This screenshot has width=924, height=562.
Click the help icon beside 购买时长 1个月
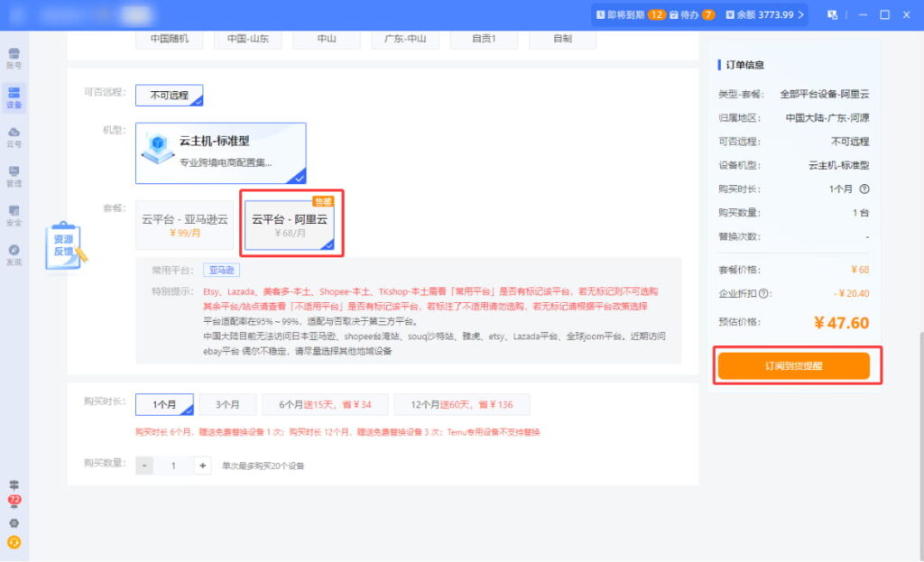(864, 189)
